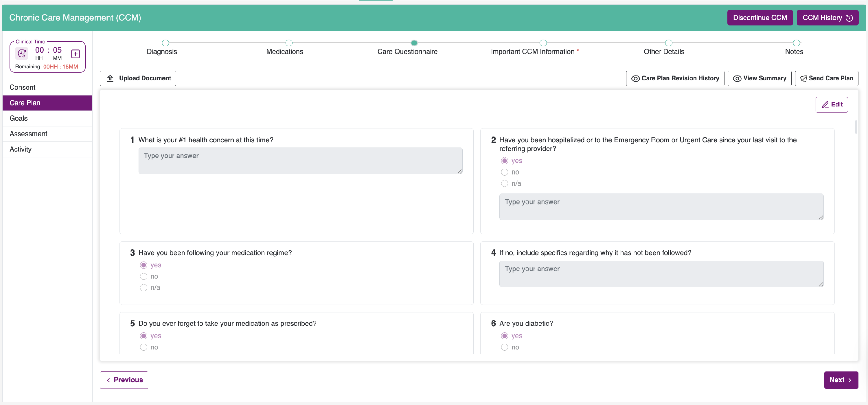Open Assessment in the left sidebar
The height and width of the screenshot is (405, 868).
tap(28, 134)
